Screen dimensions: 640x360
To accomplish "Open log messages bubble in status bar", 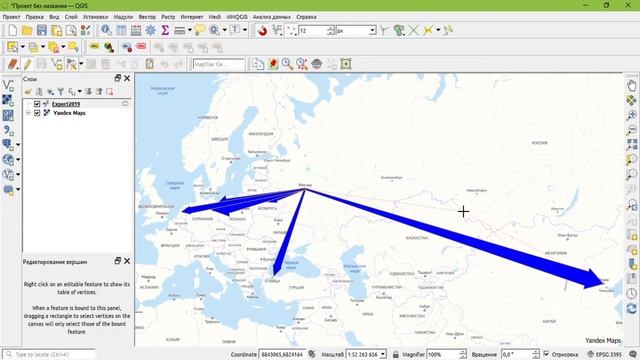I will click(633, 354).
